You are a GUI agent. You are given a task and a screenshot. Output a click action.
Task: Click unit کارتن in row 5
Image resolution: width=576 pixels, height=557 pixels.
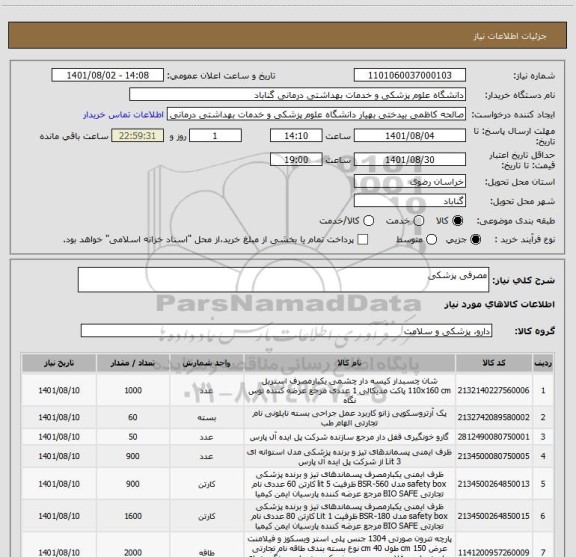pos(206,484)
